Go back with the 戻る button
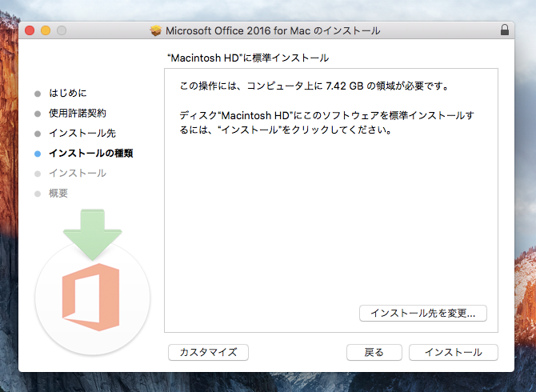Viewport: 536px width, 392px height. [x=374, y=352]
